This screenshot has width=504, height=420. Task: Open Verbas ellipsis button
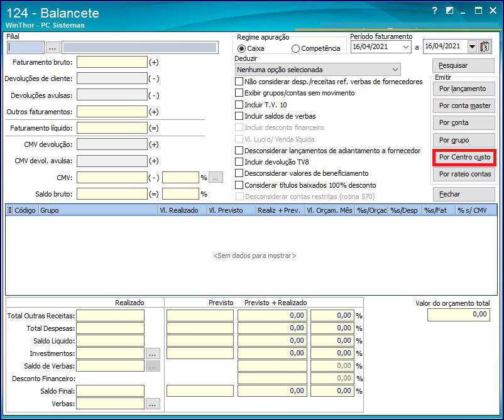pyautogui.click(x=152, y=404)
